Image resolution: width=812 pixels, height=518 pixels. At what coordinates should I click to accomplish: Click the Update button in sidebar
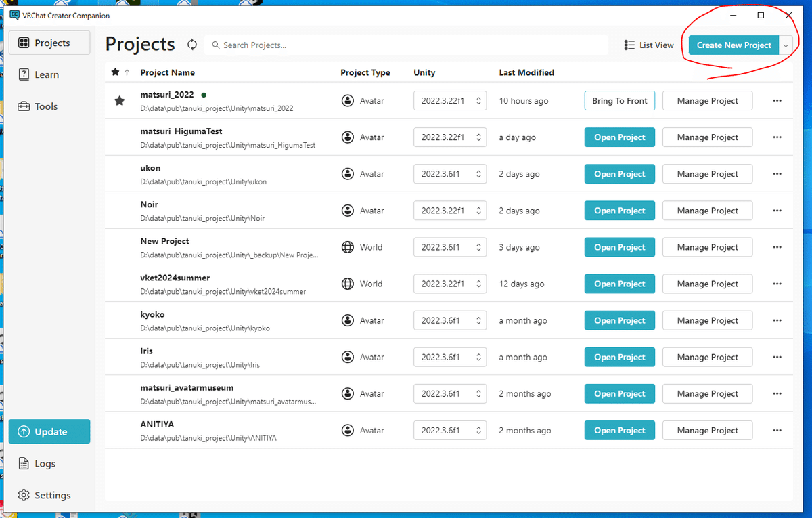[49, 432]
